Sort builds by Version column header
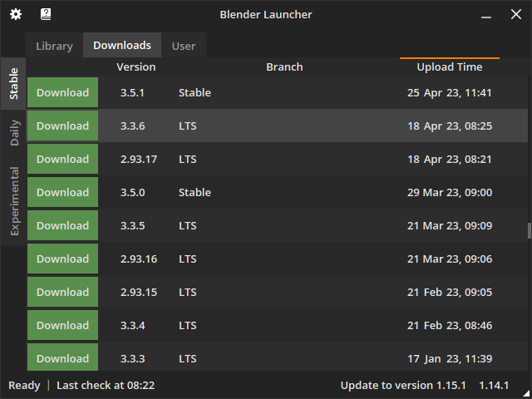This screenshot has width=532, height=399. coord(135,66)
